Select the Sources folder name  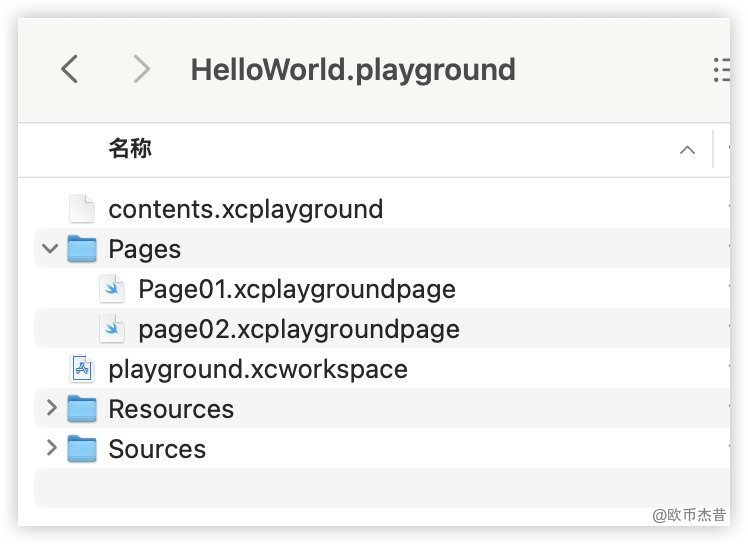[x=157, y=449]
